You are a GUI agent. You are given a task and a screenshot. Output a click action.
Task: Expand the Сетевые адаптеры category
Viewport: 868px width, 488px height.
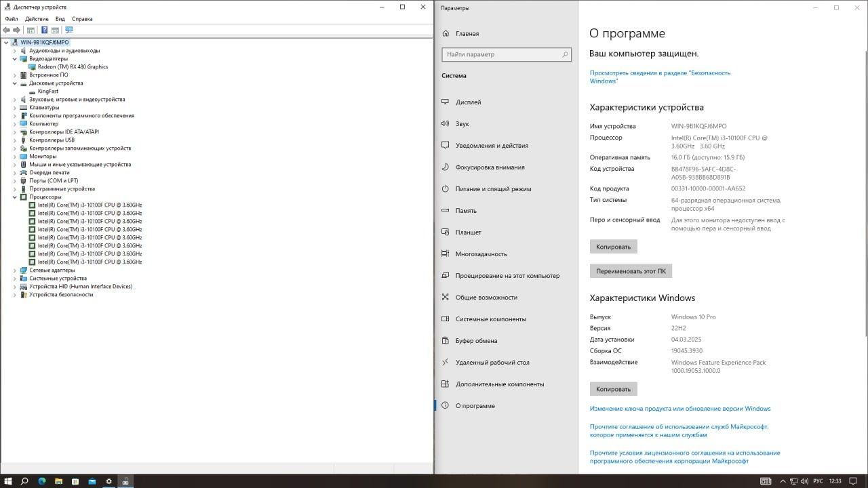pyautogui.click(x=15, y=270)
